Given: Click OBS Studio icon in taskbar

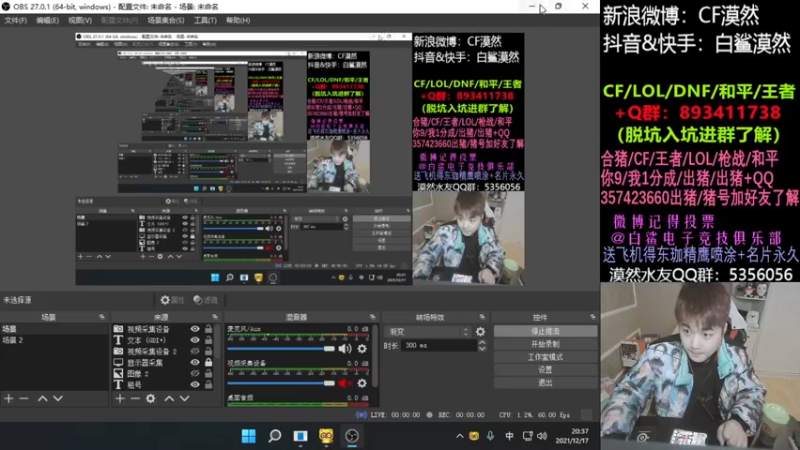Looking at the screenshot, I should tap(352, 436).
